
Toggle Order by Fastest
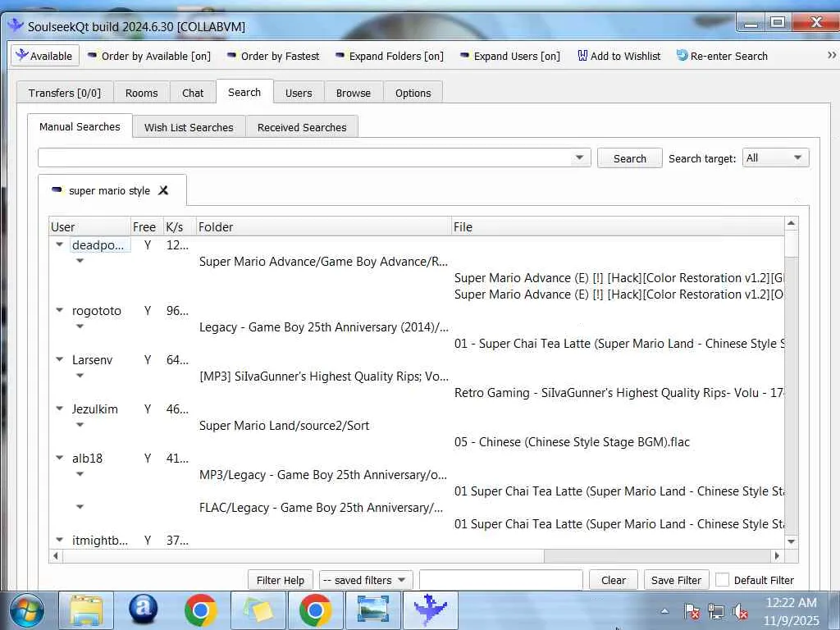[273, 56]
